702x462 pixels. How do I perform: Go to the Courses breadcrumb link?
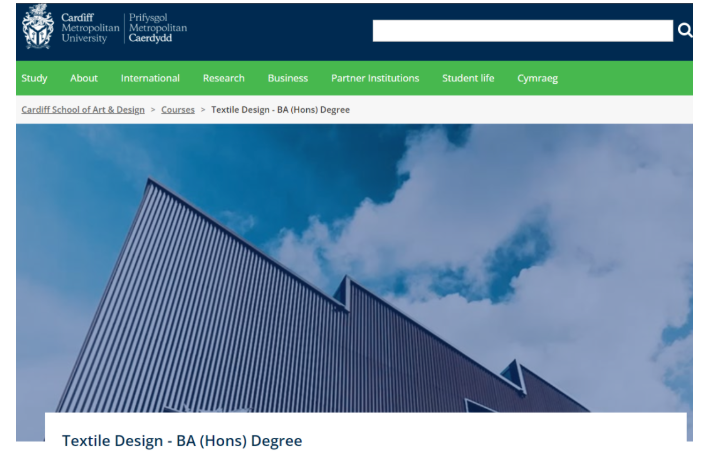click(x=178, y=109)
